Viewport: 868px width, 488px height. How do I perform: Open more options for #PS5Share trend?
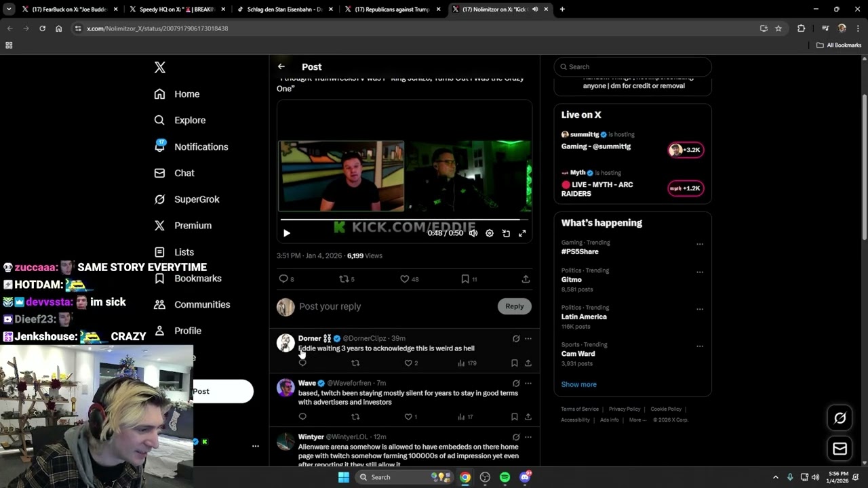click(700, 244)
